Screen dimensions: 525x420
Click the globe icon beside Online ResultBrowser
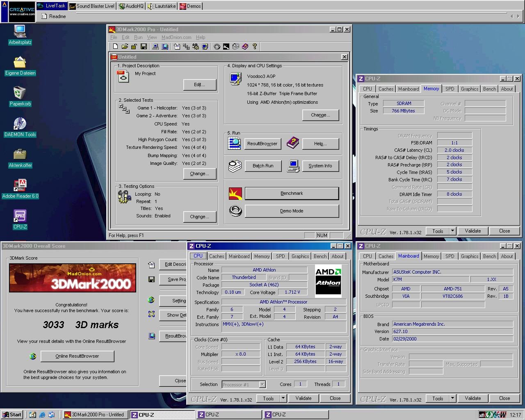point(33,356)
